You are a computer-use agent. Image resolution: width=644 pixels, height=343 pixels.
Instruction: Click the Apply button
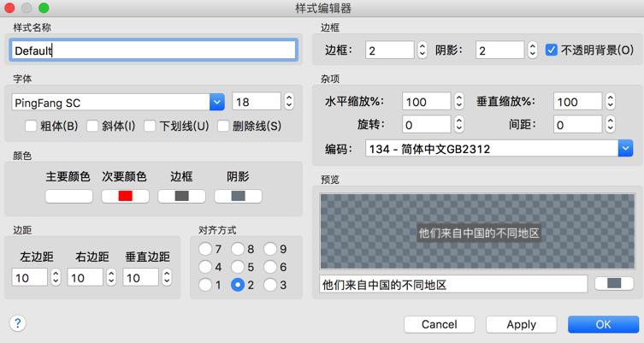pyautogui.click(x=521, y=324)
